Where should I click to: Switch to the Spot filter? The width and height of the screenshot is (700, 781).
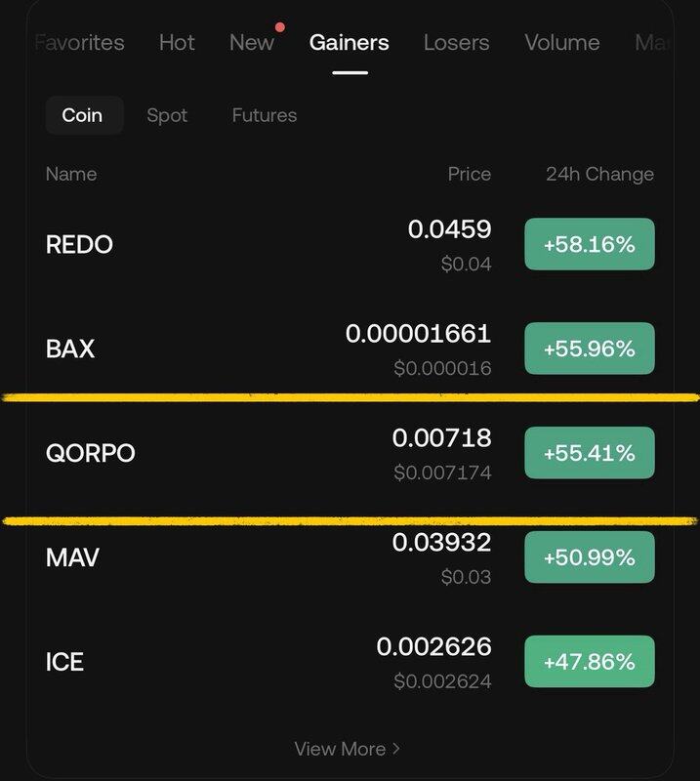point(167,115)
